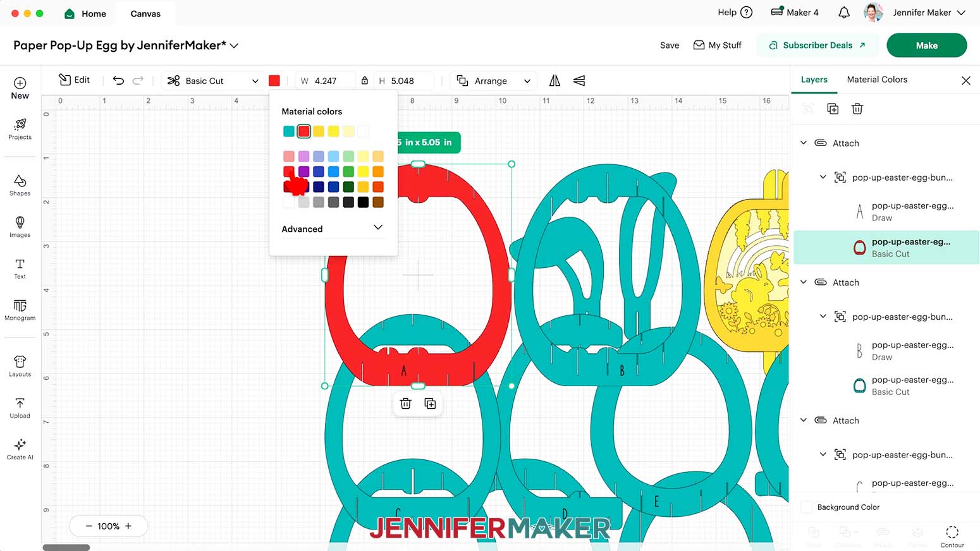Open the Basic Cut operation dropdown
This screenshot has height=551, width=980.
point(213,81)
